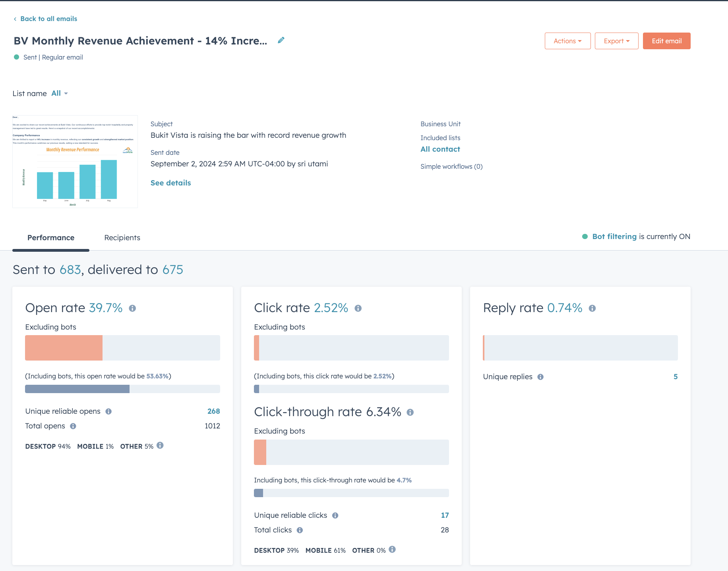Click the Simple workflows (0) text
This screenshot has height=571, width=728.
pyautogui.click(x=451, y=166)
